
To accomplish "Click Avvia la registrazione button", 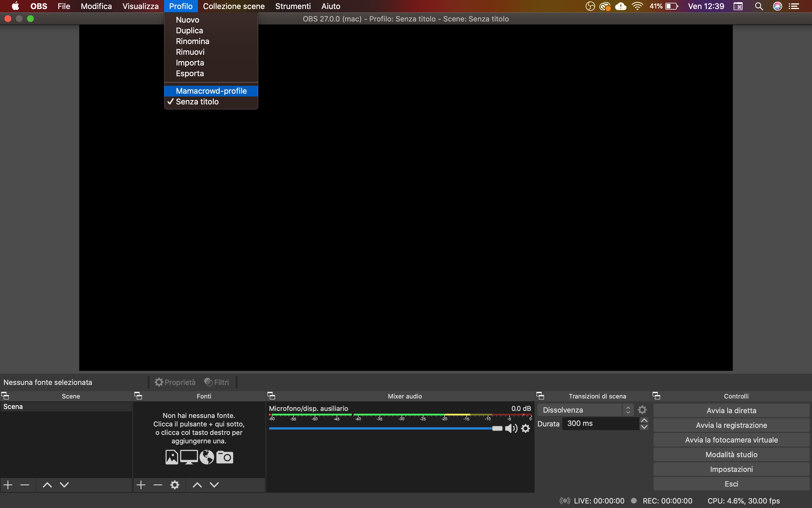I will pyautogui.click(x=731, y=425).
